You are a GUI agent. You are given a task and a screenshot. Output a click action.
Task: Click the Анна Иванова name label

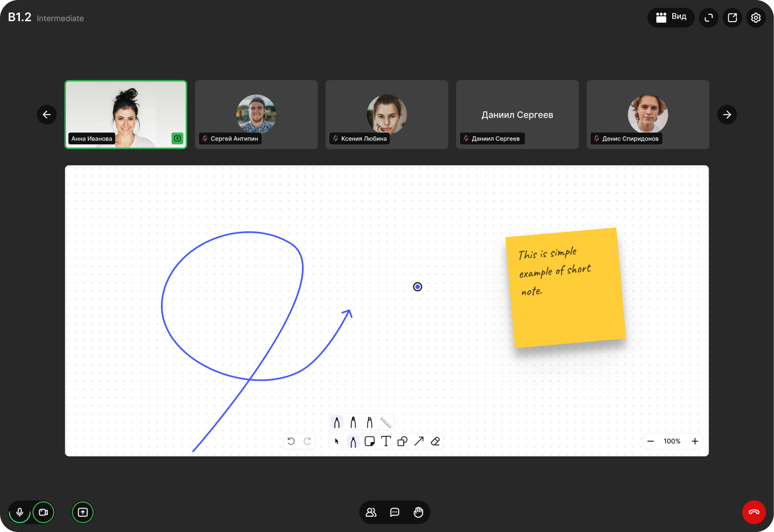point(92,139)
